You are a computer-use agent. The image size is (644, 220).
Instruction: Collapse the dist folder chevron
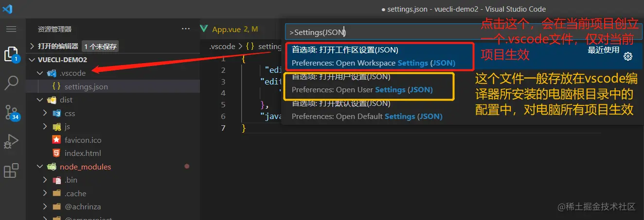(x=40, y=100)
